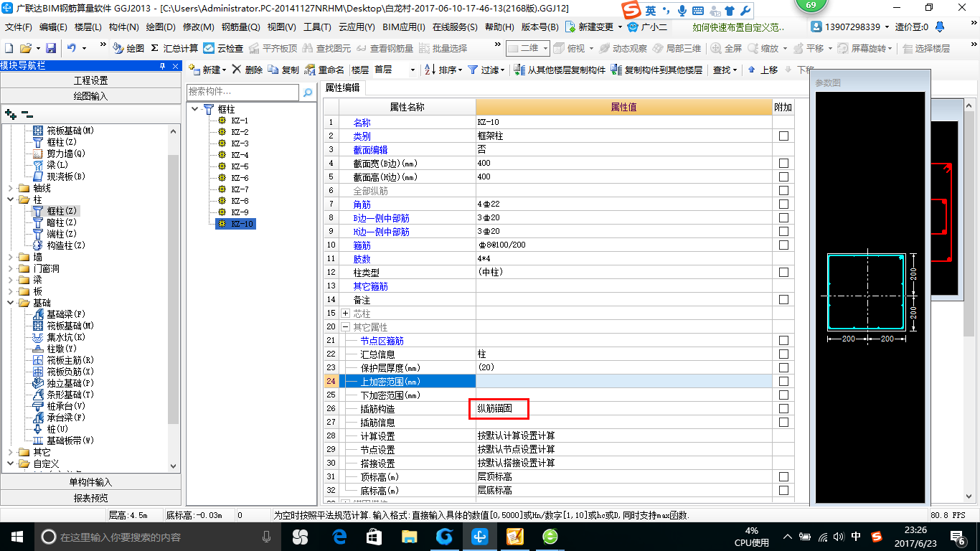
Task: Open the BIM应用(I) menu
Action: (x=404, y=27)
